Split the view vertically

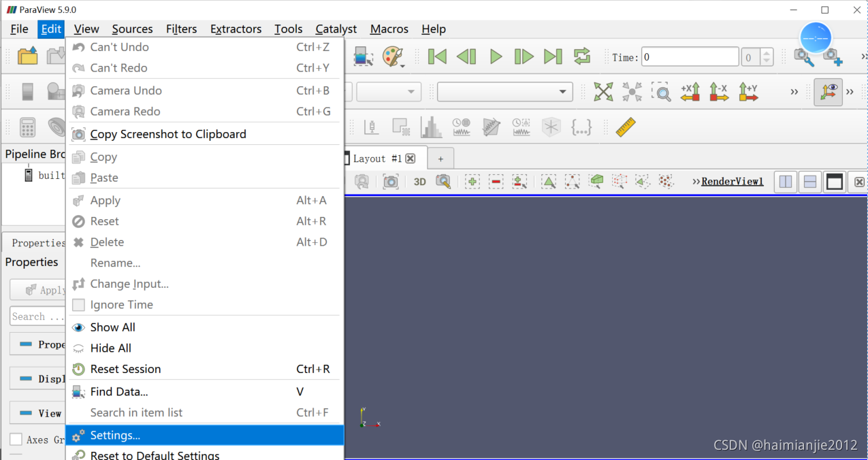810,182
